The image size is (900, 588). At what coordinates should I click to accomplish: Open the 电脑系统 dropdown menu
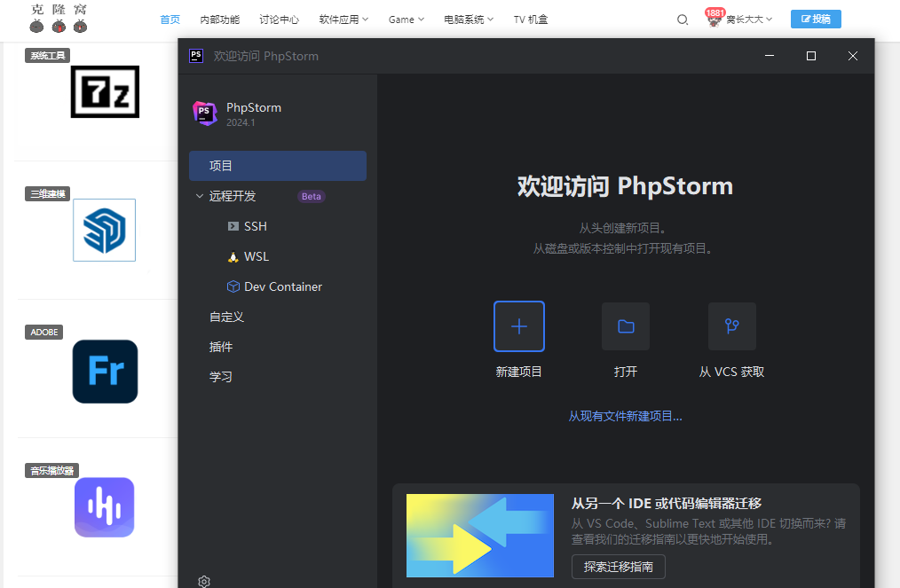coord(469,20)
